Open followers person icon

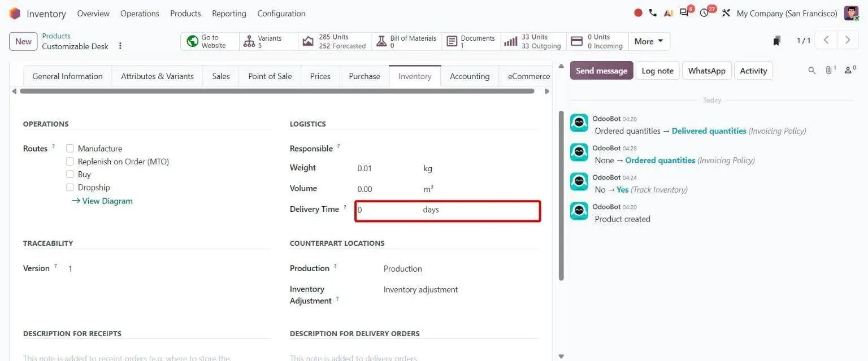[x=849, y=71]
